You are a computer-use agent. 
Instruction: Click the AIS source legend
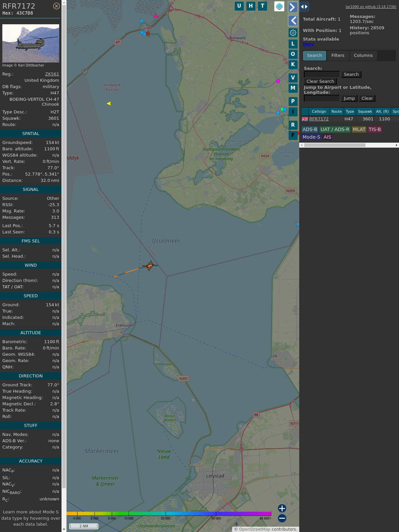point(328,137)
